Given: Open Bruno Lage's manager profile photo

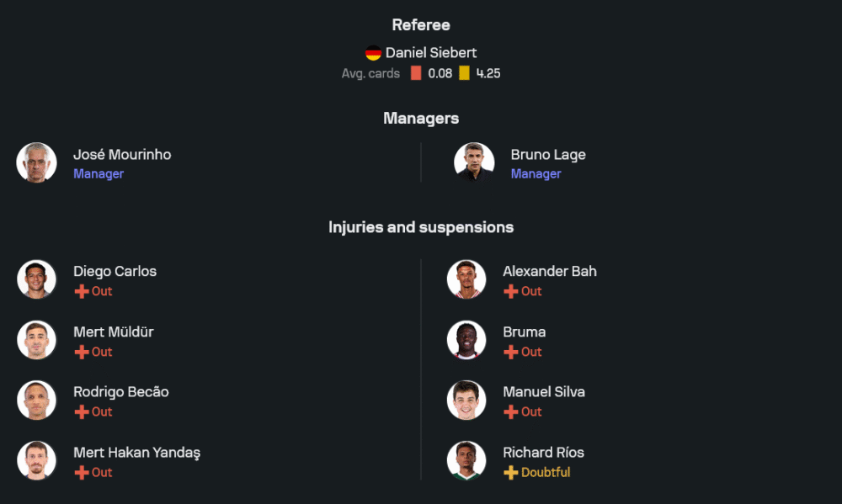Looking at the screenshot, I should [474, 162].
